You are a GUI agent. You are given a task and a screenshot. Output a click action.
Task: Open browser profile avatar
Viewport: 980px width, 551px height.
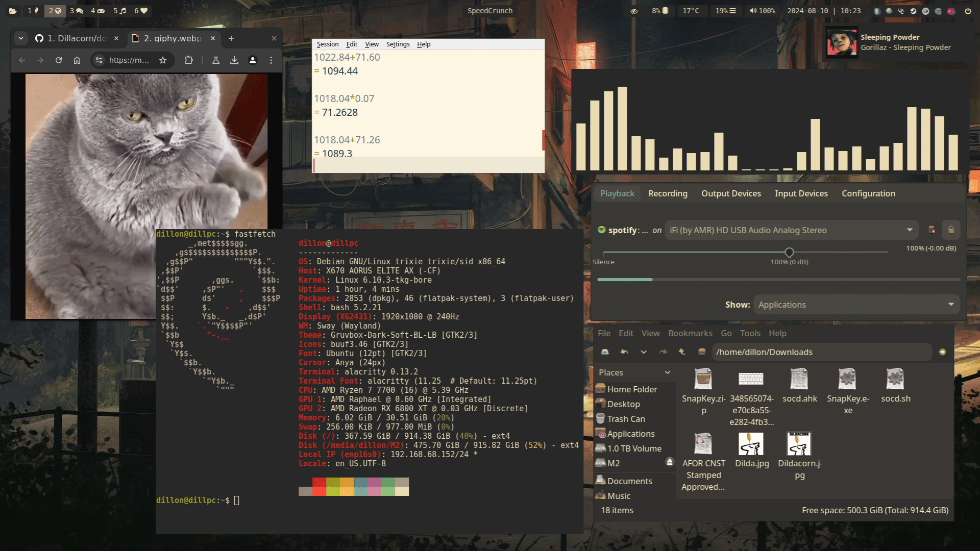253,60
